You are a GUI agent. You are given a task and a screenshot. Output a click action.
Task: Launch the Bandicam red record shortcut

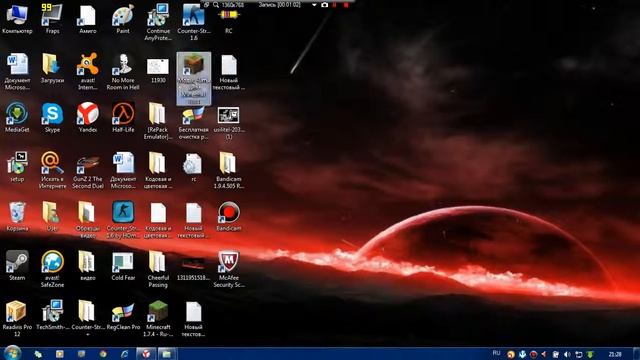tap(229, 216)
